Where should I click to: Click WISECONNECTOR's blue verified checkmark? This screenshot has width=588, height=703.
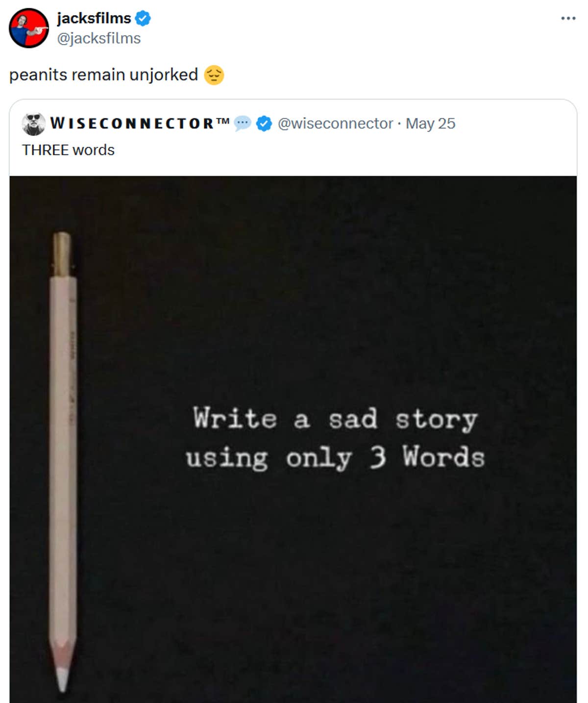point(264,124)
